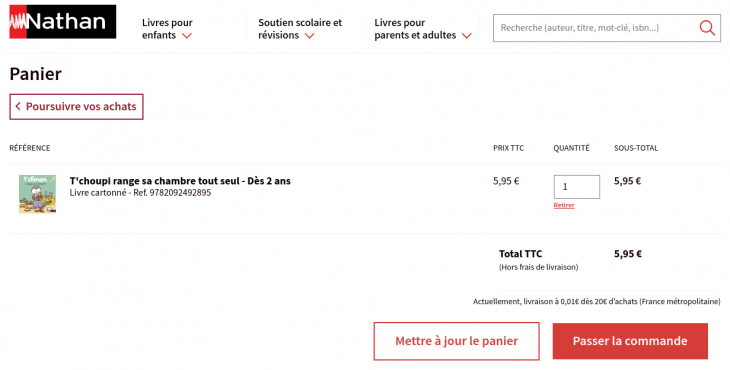This screenshot has width=730, height=370.
Task: Click Poursuivre vos achats button
Action: (76, 107)
